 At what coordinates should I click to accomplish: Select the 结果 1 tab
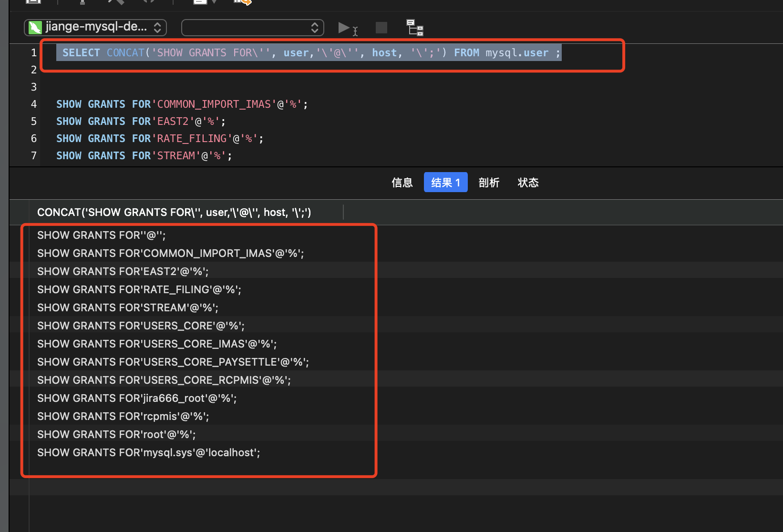(x=445, y=183)
